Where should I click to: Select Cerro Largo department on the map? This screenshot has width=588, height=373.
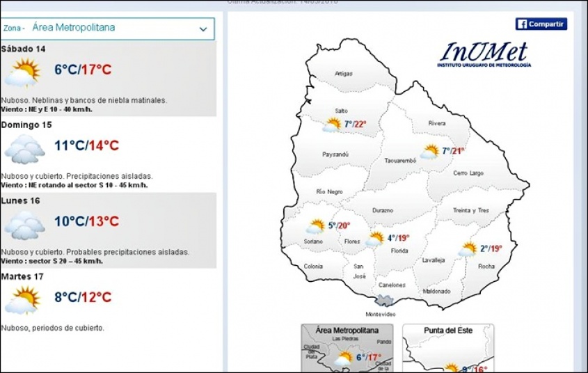(x=468, y=173)
